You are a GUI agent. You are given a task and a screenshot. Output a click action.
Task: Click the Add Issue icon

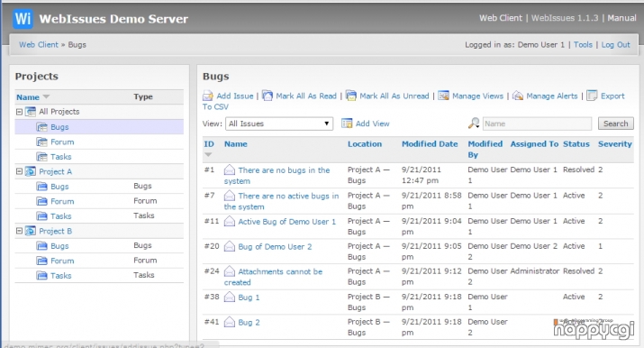[x=208, y=96]
